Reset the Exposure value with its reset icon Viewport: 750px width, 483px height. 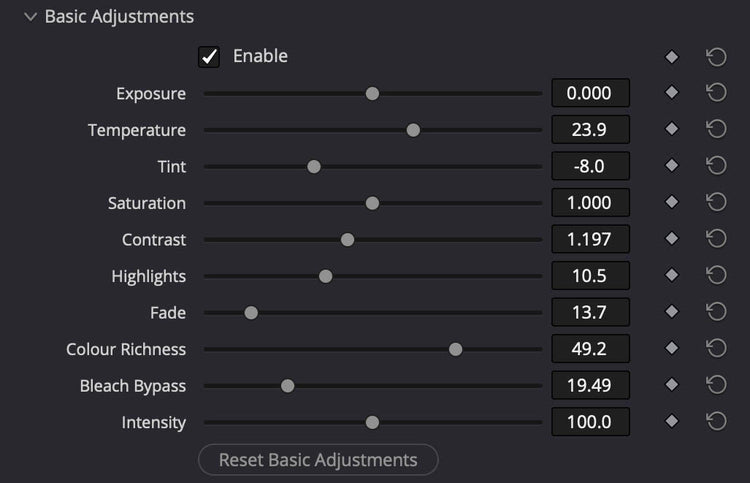pyautogui.click(x=716, y=93)
